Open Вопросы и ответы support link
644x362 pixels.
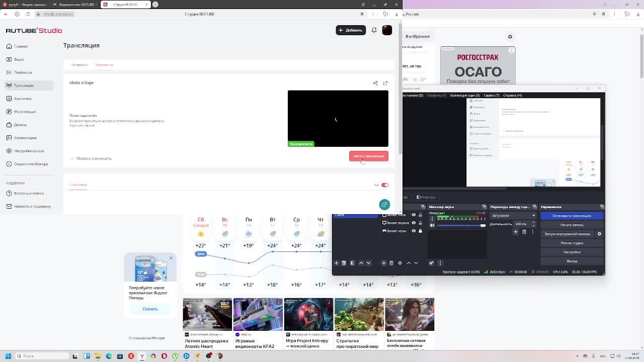point(29,193)
